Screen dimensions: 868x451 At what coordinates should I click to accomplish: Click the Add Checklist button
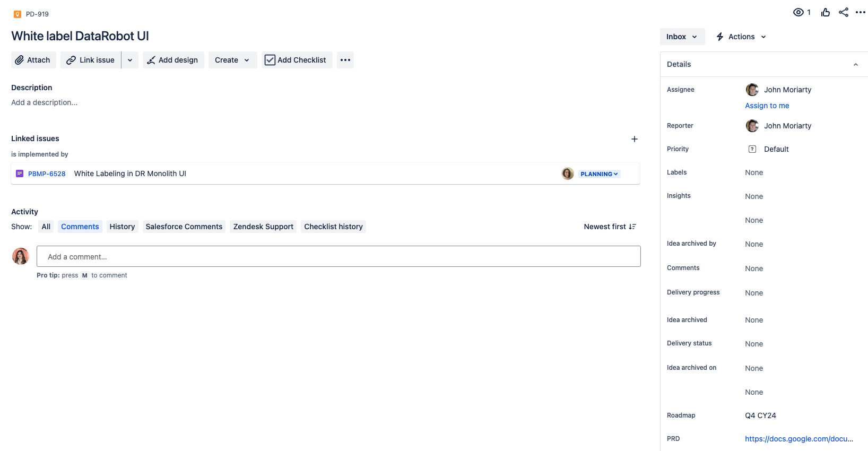(x=297, y=60)
